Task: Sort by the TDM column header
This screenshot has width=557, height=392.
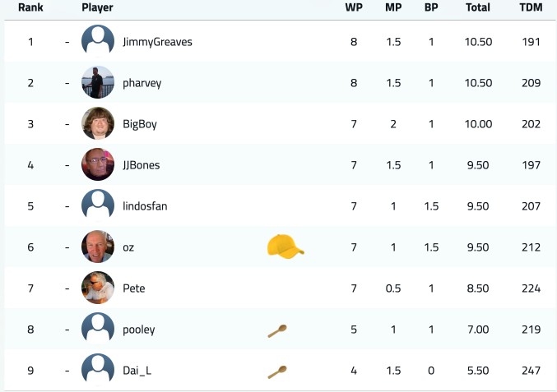Action: coord(531,7)
